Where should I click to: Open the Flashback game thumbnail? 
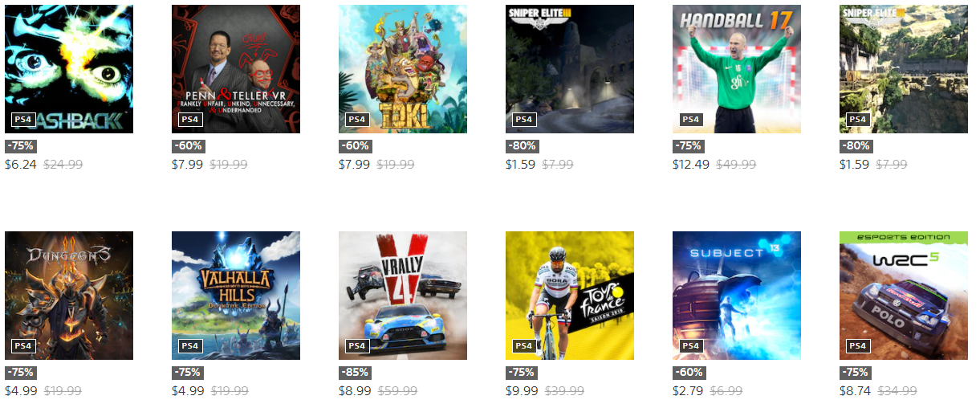point(69,69)
